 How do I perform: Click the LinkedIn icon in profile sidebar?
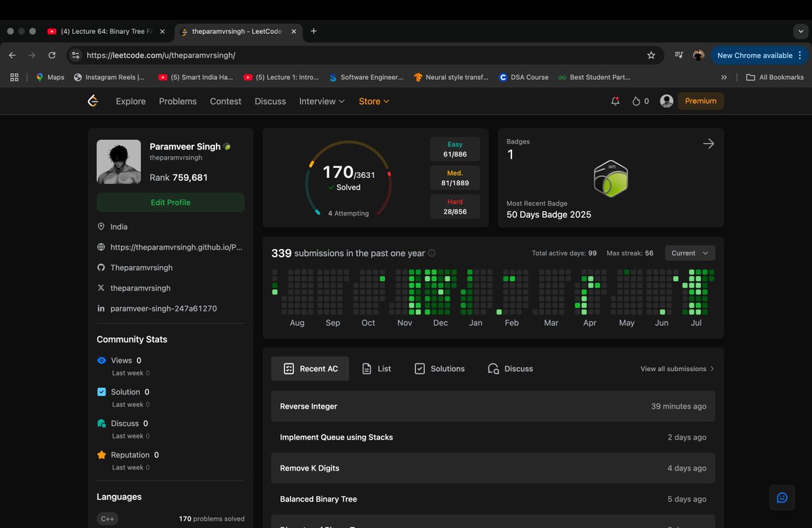101,309
